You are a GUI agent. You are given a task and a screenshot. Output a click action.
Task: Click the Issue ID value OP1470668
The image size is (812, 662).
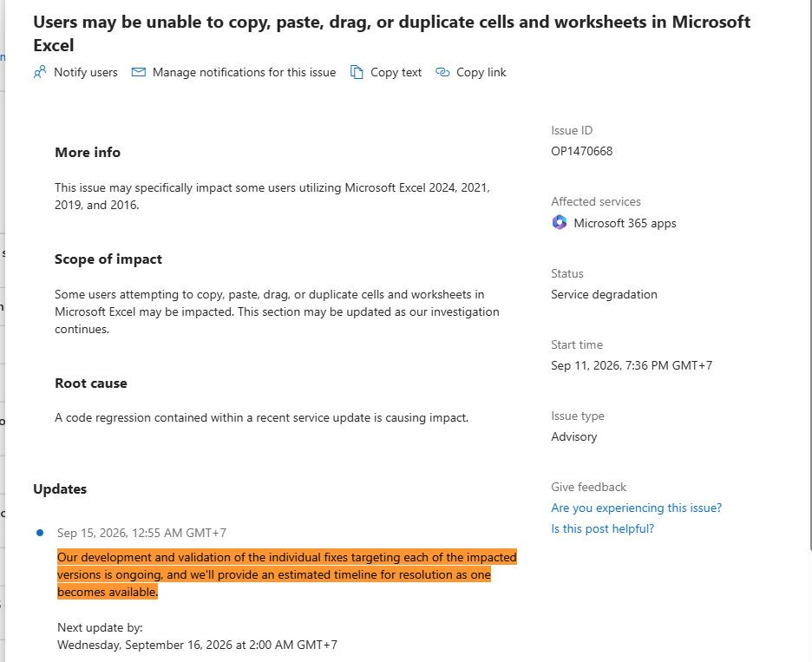(581, 151)
